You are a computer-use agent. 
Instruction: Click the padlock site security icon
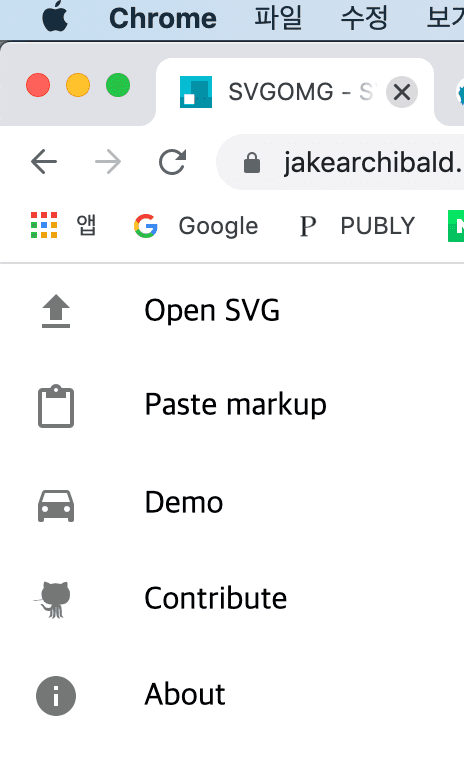(x=252, y=163)
